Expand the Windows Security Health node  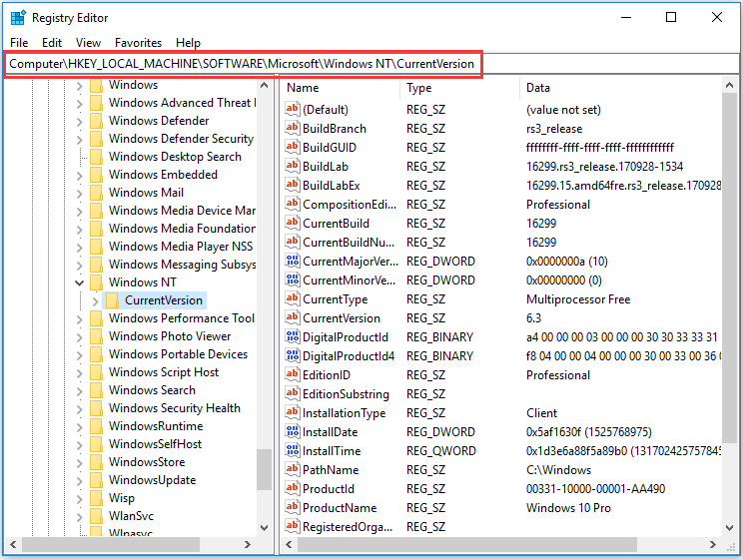click(x=79, y=409)
